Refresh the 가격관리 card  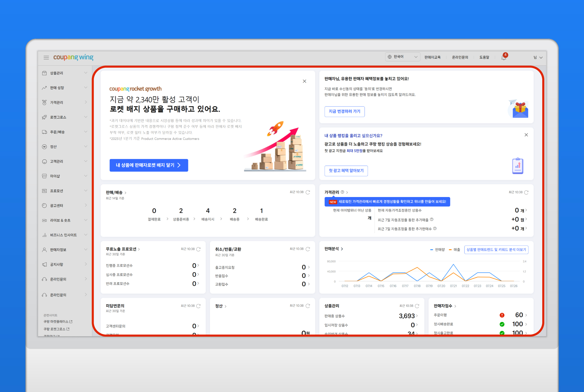pos(526,192)
